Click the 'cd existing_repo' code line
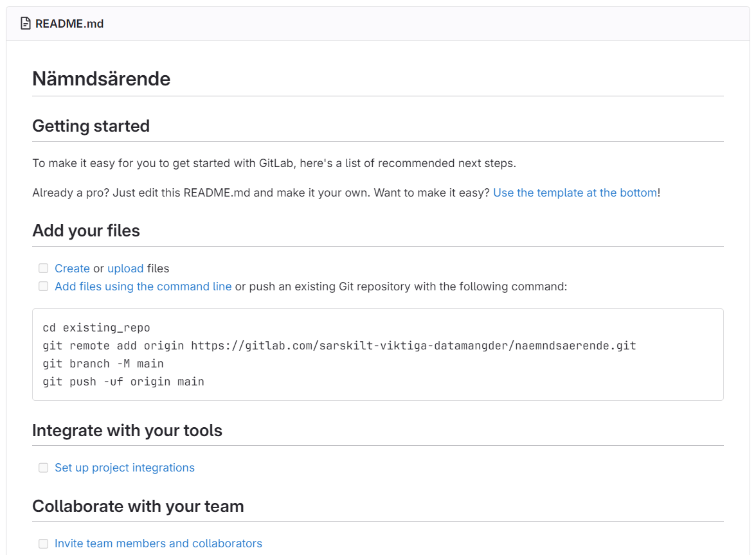Viewport: 756px width, 555px height. click(x=96, y=328)
